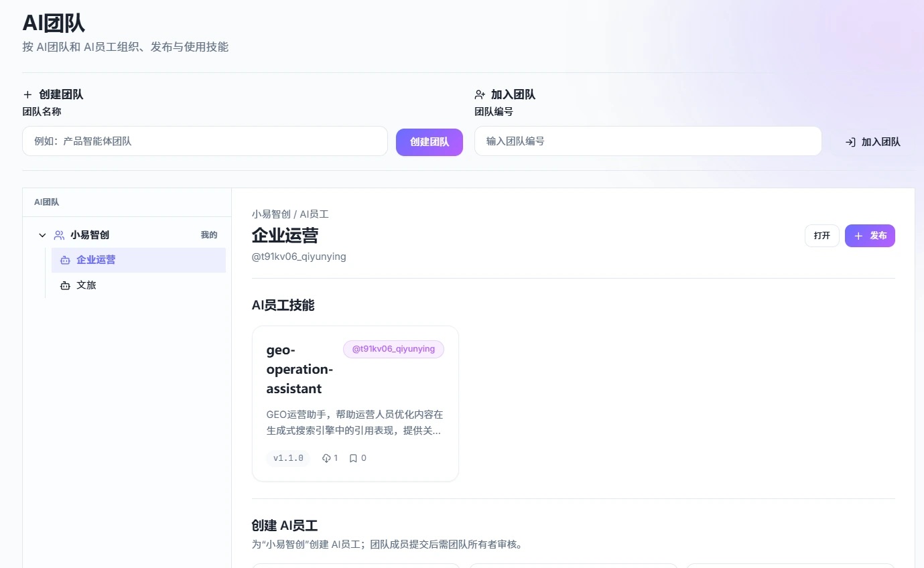Click the 打开 button
Screen dimensions: 924x568
(822, 236)
